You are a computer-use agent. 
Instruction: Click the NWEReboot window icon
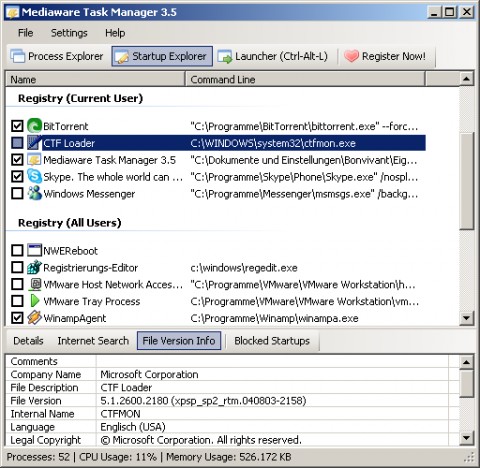tap(34, 250)
